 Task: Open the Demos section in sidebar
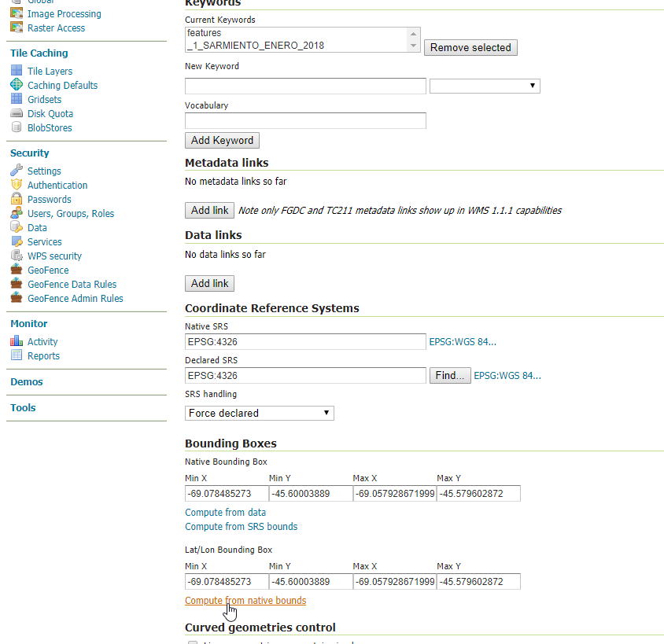pos(27,381)
